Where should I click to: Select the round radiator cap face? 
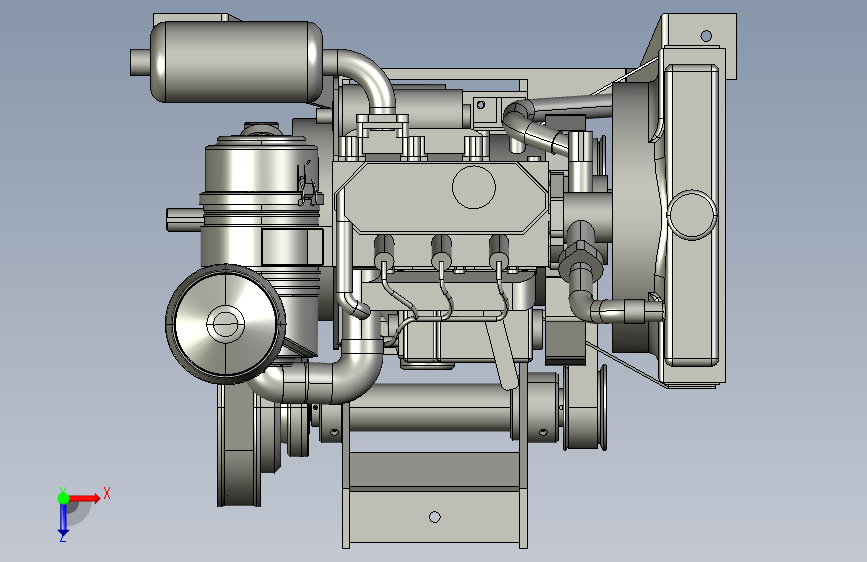(692, 215)
